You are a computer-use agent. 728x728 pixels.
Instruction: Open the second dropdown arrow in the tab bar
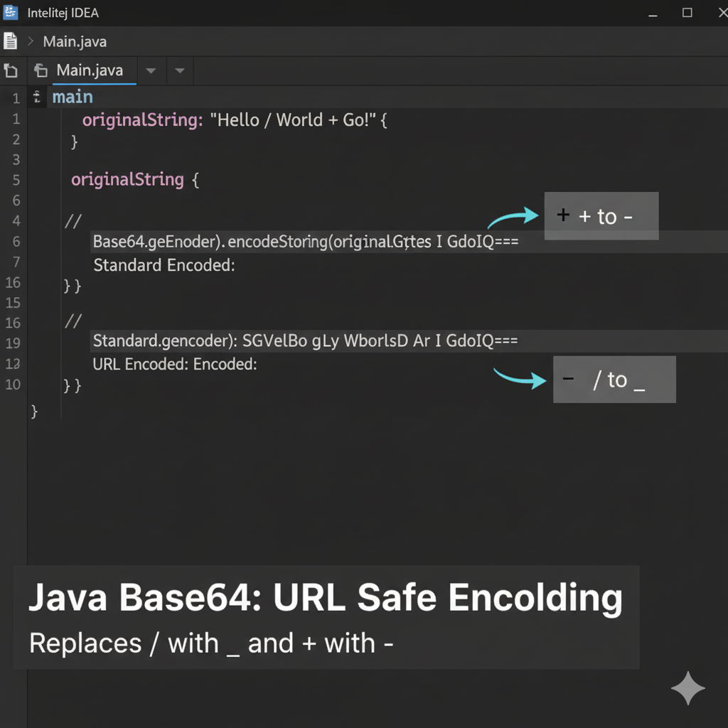[x=179, y=70]
